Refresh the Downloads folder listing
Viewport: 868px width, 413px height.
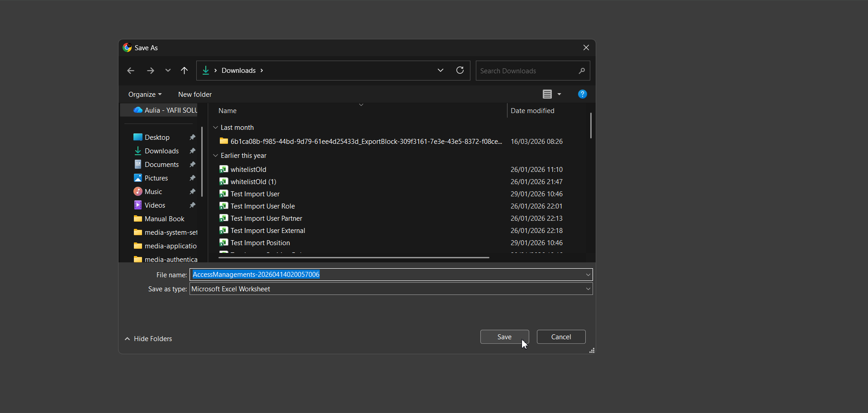460,70
